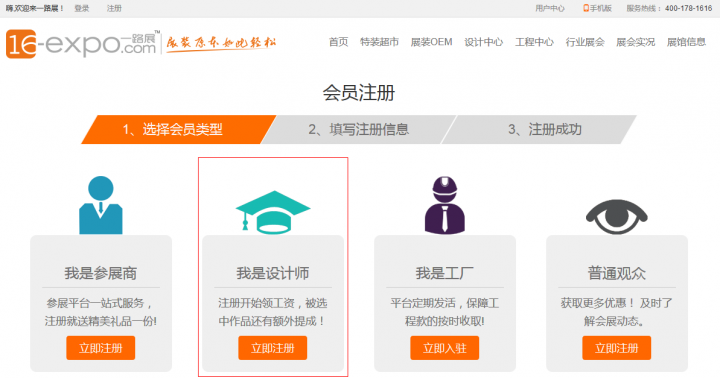This screenshot has height=378, width=720.
Task: Click the handwritten slogan beside the logo
Action: tap(221, 43)
